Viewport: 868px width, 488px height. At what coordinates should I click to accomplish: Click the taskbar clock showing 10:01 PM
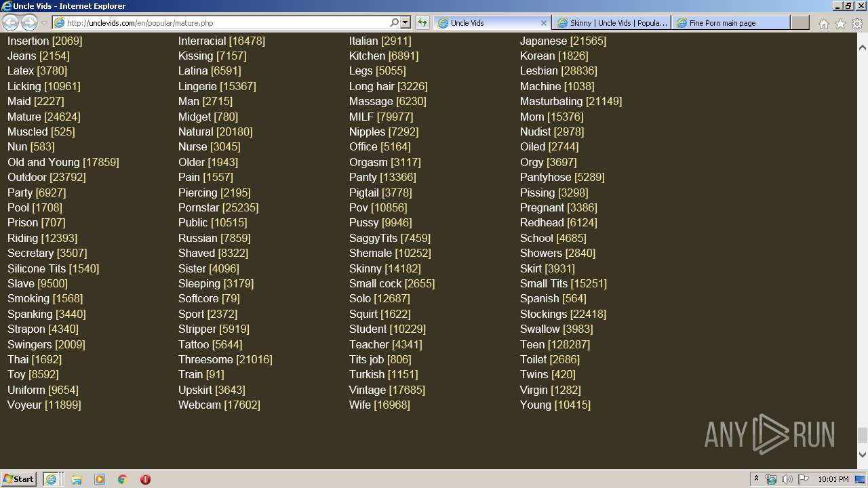pyautogui.click(x=833, y=479)
